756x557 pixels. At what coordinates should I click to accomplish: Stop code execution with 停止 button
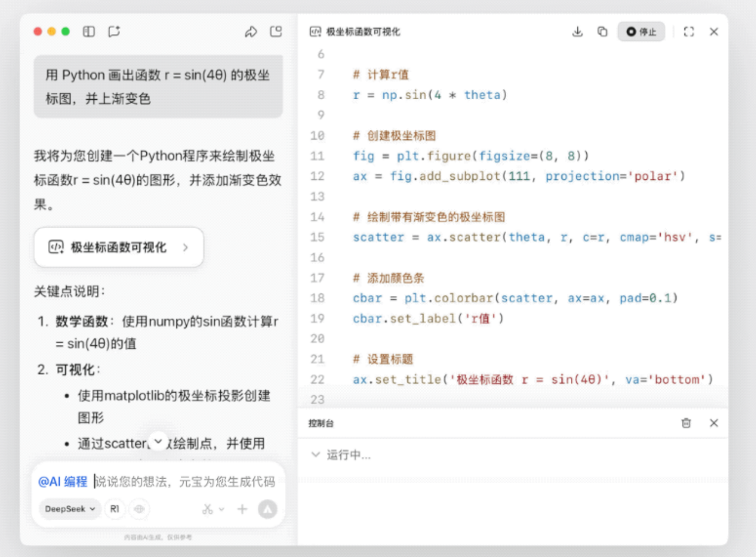click(x=641, y=32)
